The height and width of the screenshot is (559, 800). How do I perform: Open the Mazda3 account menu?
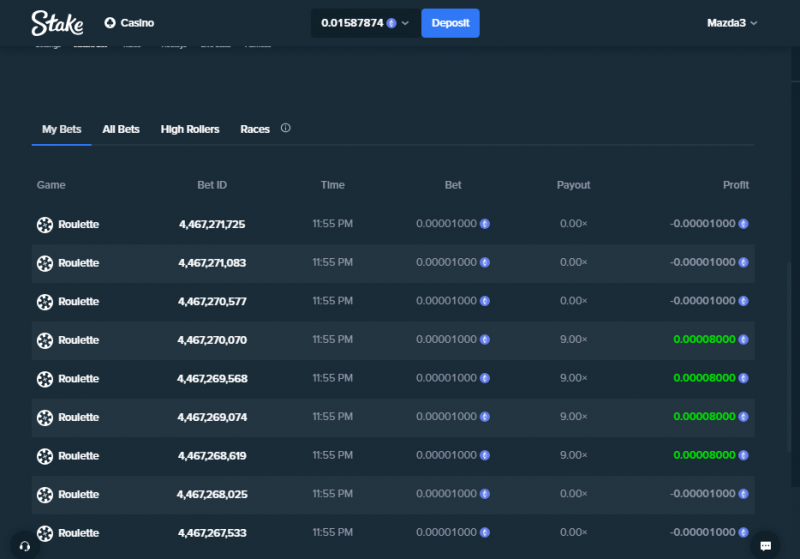732,23
